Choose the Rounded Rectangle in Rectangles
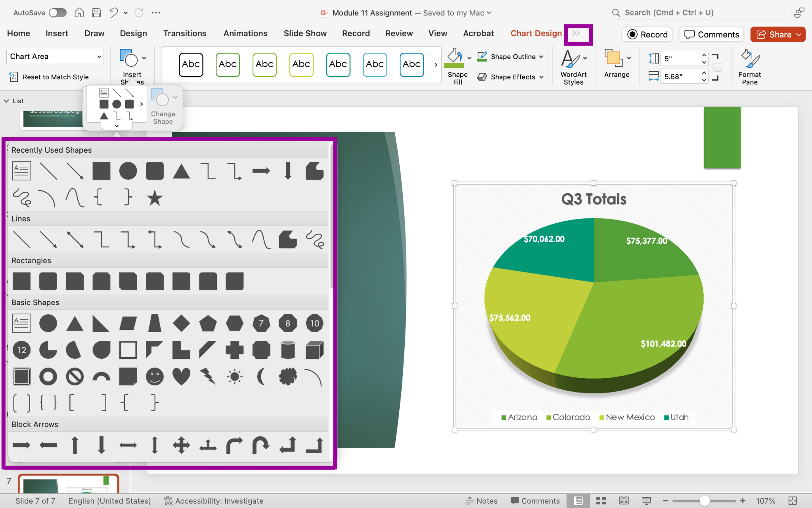 click(48, 281)
